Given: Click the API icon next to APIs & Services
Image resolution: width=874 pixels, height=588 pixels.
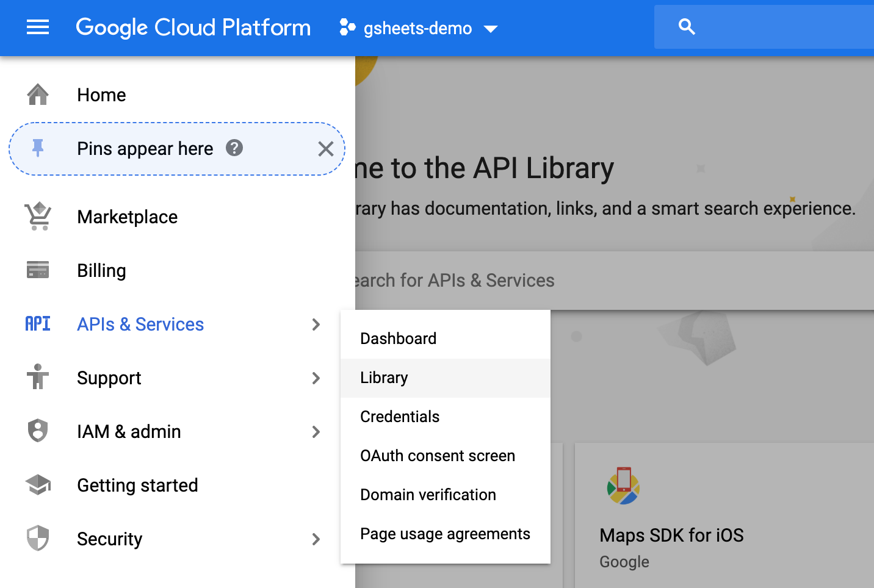Looking at the screenshot, I should point(38,324).
